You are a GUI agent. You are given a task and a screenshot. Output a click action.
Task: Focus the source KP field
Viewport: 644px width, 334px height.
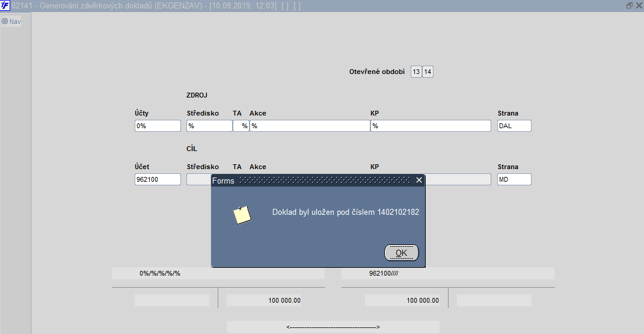(431, 126)
